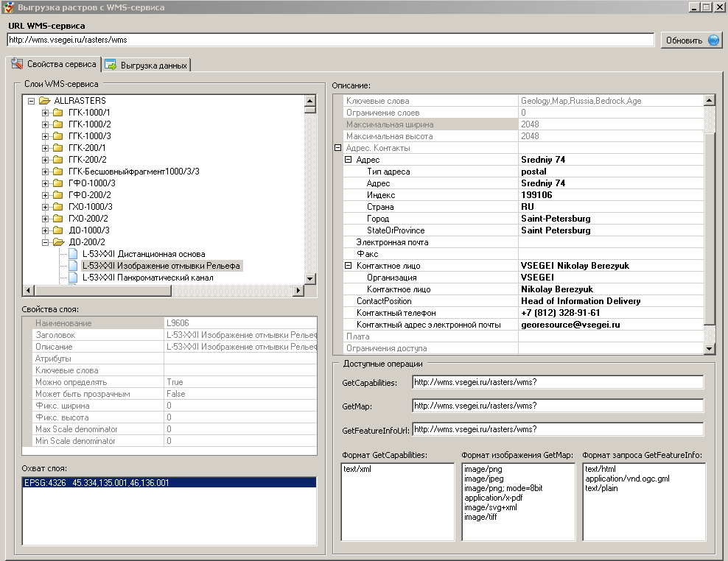Click the Выгрузка данных tab icon
This screenshot has height=561, width=728.
click(111, 65)
